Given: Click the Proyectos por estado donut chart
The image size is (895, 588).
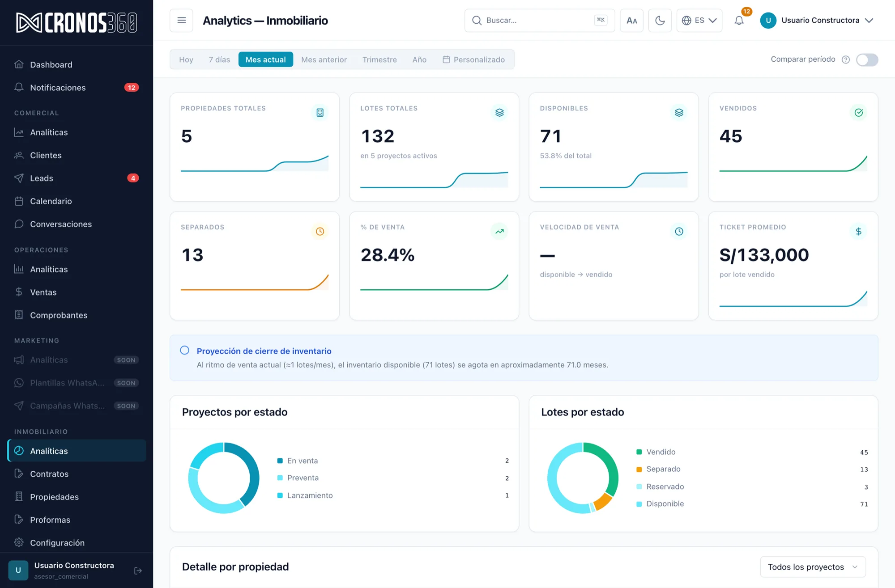Looking at the screenshot, I should pyautogui.click(x=224, y=478).
